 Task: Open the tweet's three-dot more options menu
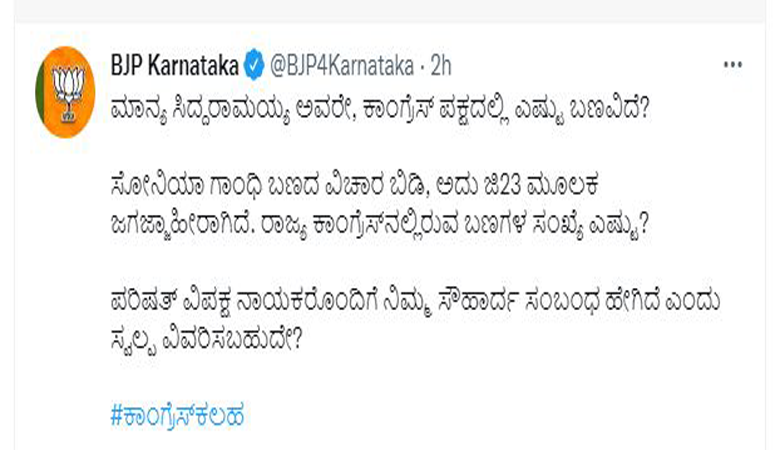point(733,65)
